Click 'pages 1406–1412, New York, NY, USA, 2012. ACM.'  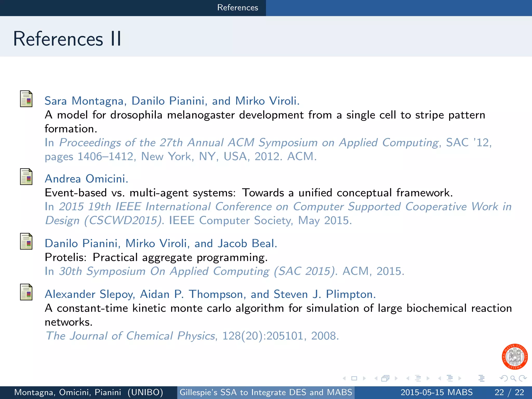point(181,157)
